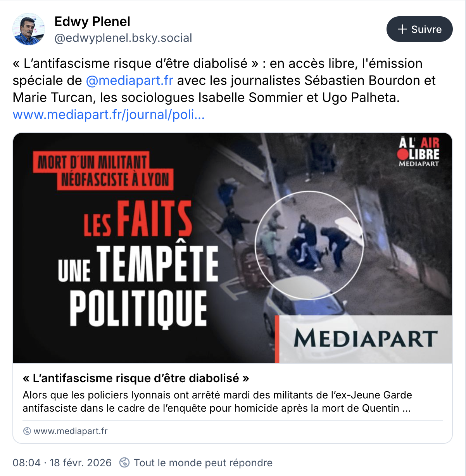Viewport: 466px width, 476px height.
Task: Open the @mediapart.fr mention link
Action: click(x=129, y=80)
